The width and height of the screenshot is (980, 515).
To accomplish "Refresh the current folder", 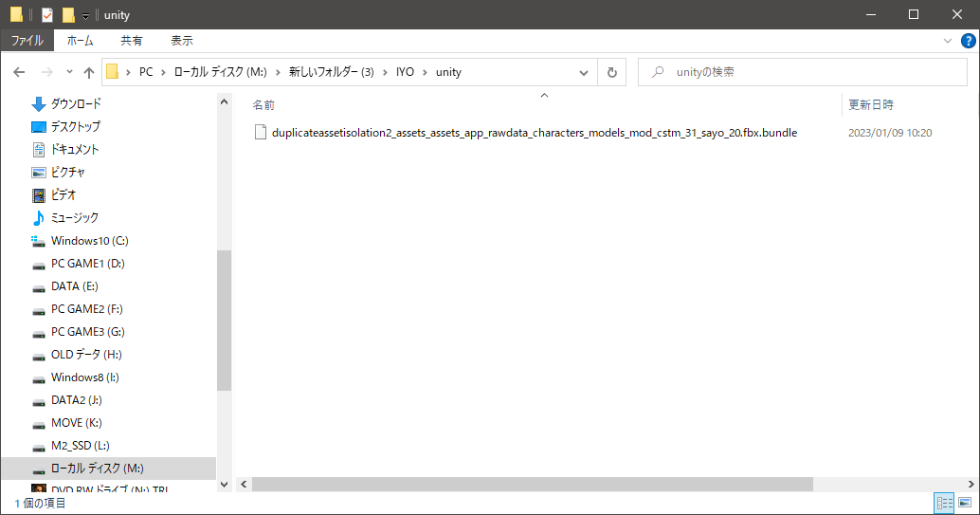I will (x=612, y=73).
